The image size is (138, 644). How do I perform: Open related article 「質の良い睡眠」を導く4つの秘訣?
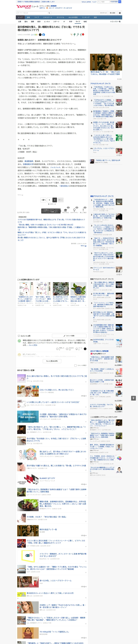[x=45, y=225]
